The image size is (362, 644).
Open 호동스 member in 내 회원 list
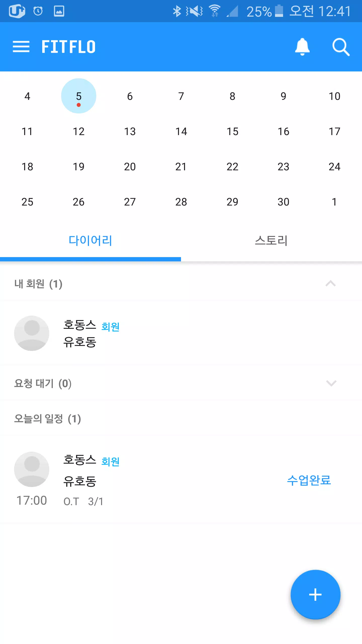pos(181,333)
